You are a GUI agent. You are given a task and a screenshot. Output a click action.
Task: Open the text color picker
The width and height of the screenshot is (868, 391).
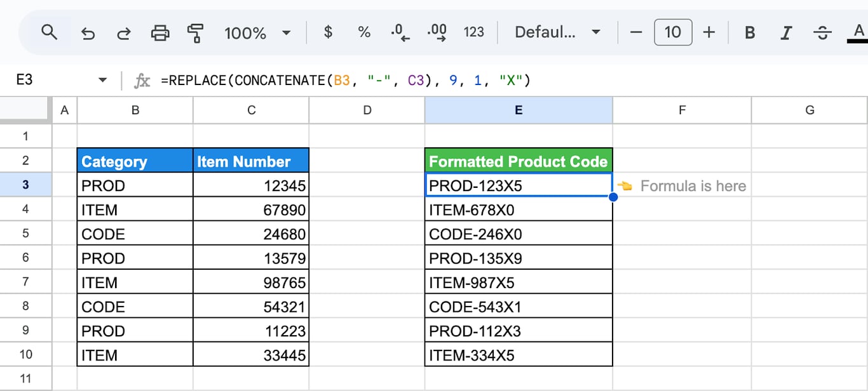point(858,32)
